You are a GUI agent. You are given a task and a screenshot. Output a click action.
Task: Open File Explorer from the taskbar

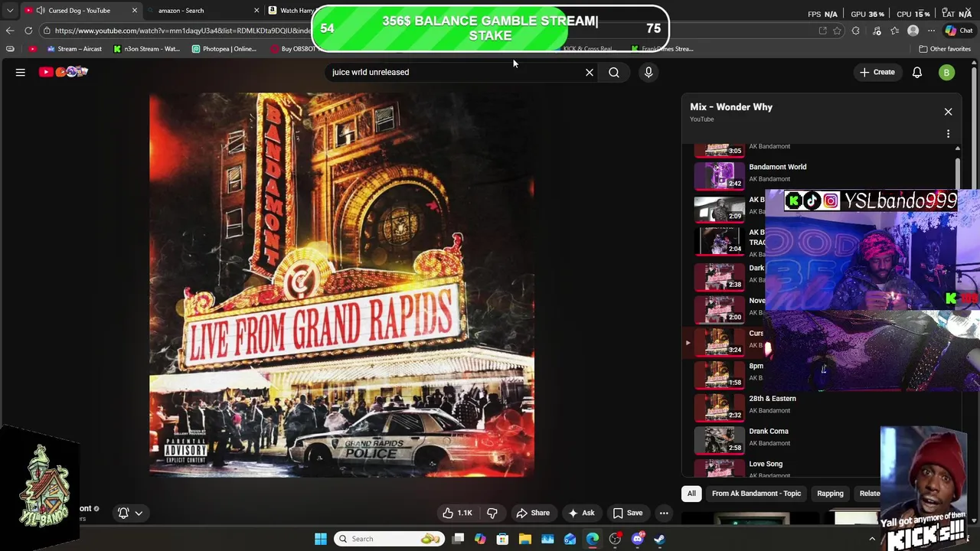pos(525,539)
